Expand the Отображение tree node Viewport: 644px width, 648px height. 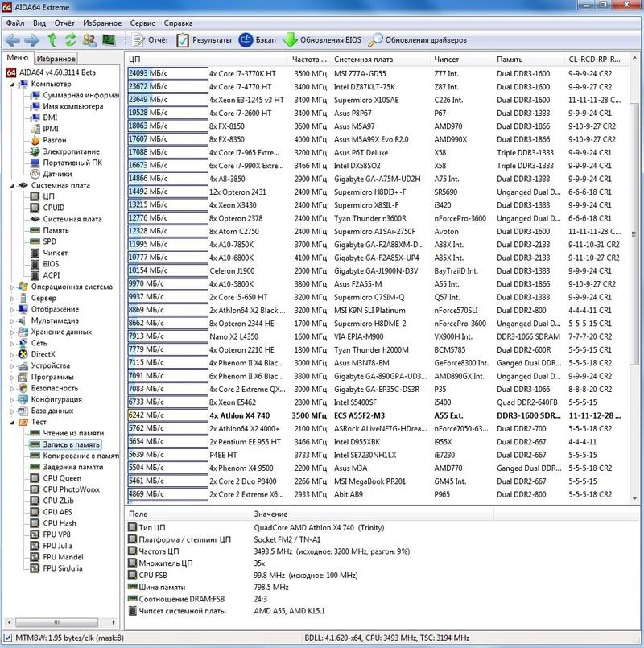tap(12, 310)
